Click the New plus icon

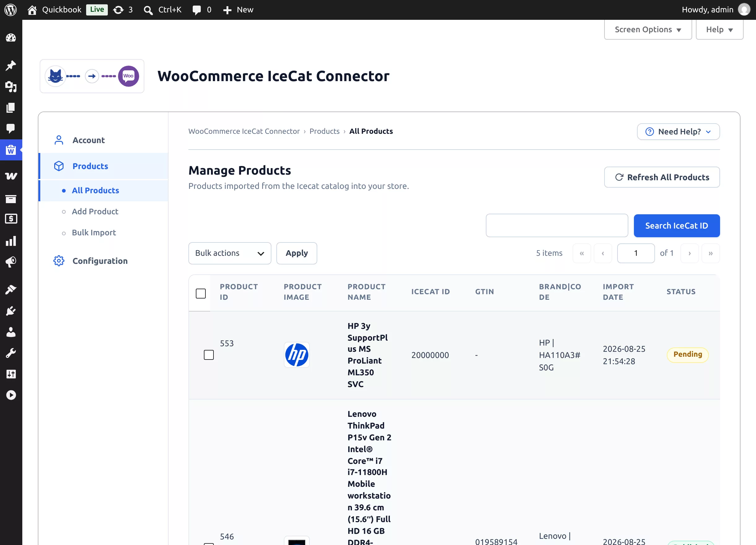pyautogui.click(x=227, y=10)
